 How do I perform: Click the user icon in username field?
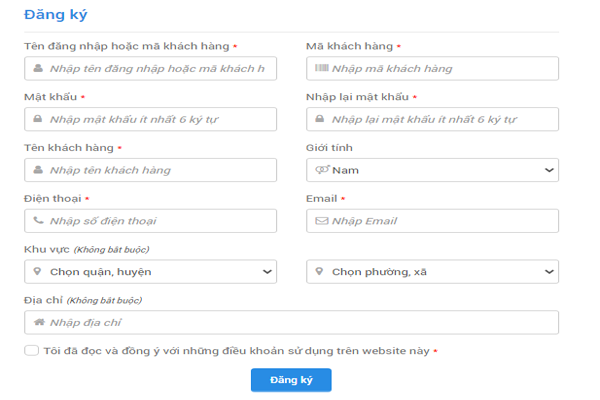click(38, 69)
